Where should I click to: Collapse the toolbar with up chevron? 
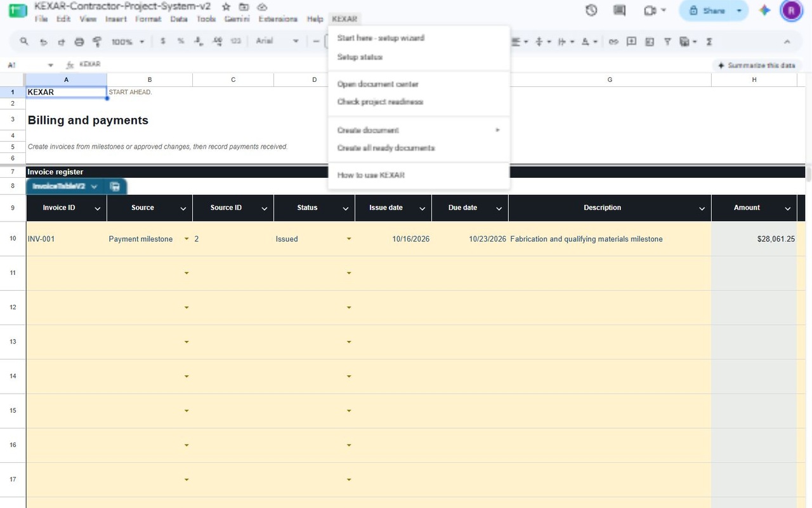point(787,42)
